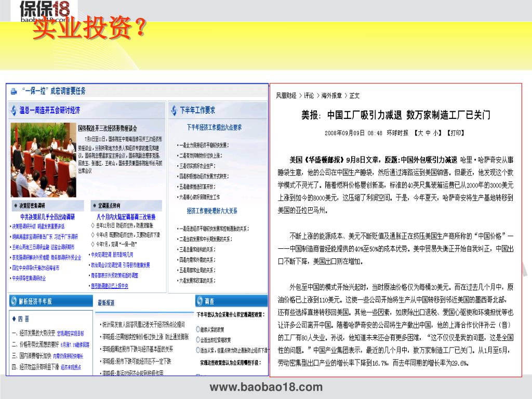
Task: Open link 经济工作要处理好六大关系
Action: tap(212, 211)
